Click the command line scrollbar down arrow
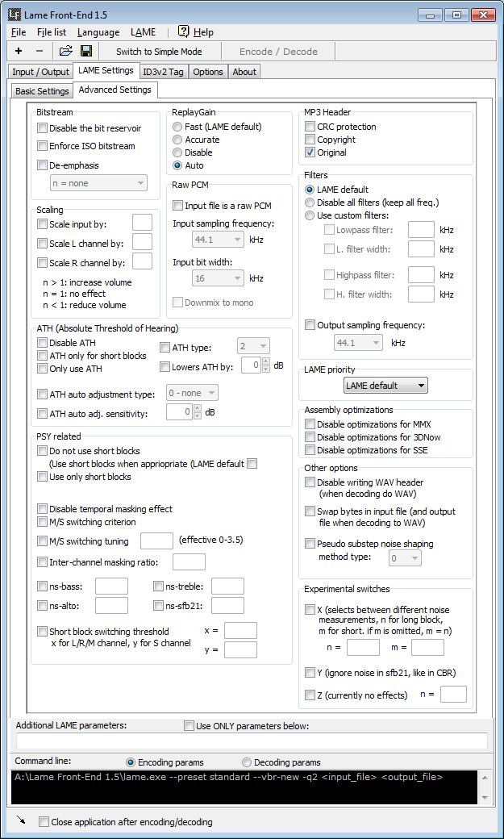Viewport: 504px width, 839px height. (484, 798)
